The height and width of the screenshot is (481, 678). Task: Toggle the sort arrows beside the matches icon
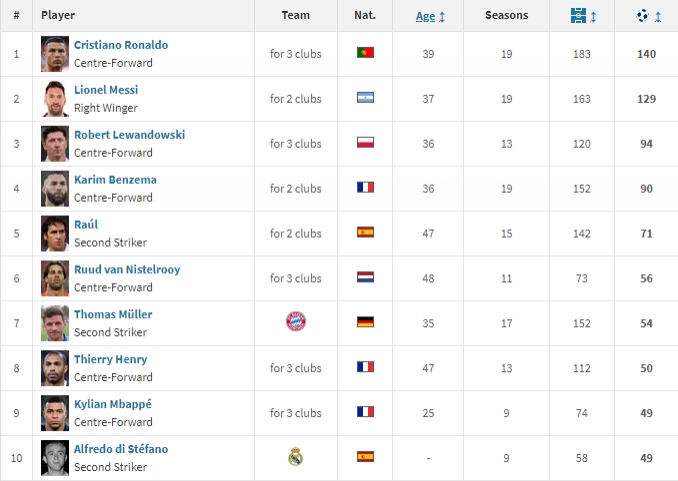tap(593, 17)
